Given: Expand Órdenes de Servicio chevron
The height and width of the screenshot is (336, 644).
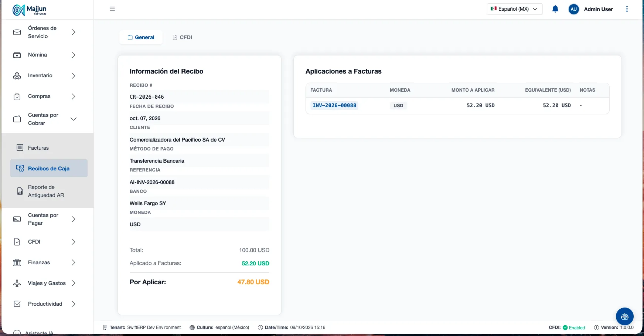Looking at the screenshot, I should [74, 32].
